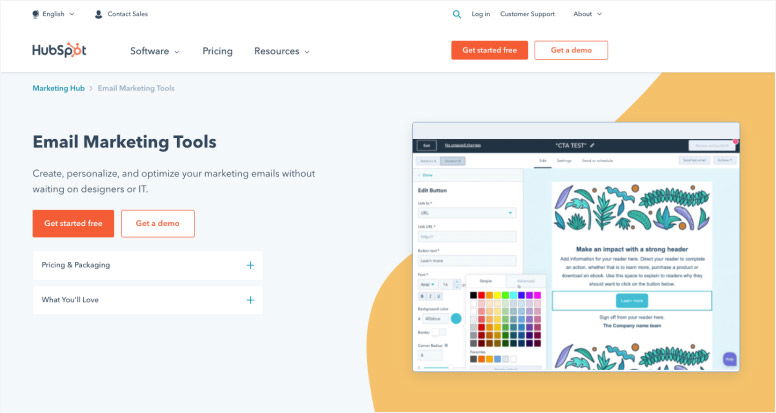Open the Send or schedule tab

597,161
